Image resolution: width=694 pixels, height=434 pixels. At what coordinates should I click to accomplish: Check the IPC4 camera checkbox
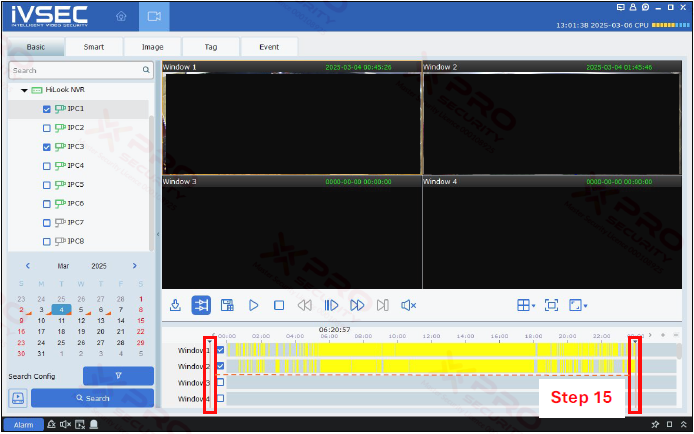[x=46, y=166]
